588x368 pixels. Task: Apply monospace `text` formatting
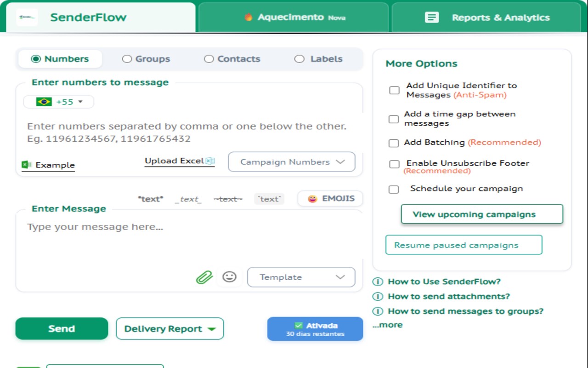[x=269, y=199]
